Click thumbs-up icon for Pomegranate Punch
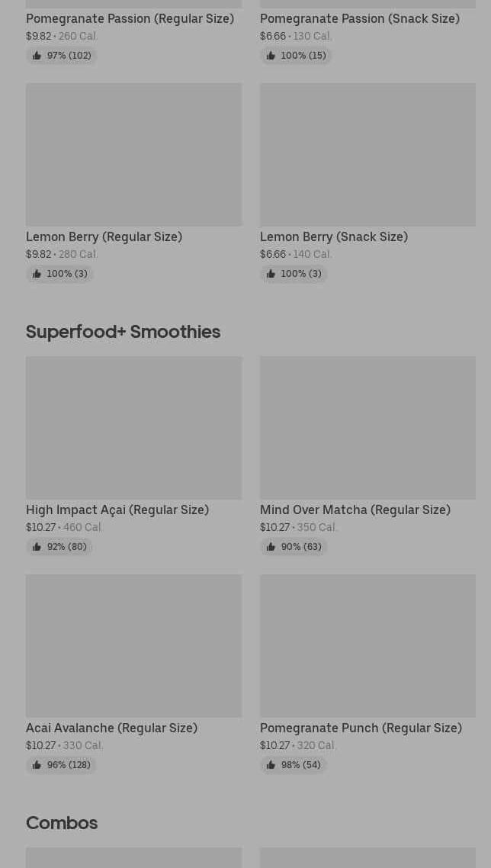 click(271, 765)
